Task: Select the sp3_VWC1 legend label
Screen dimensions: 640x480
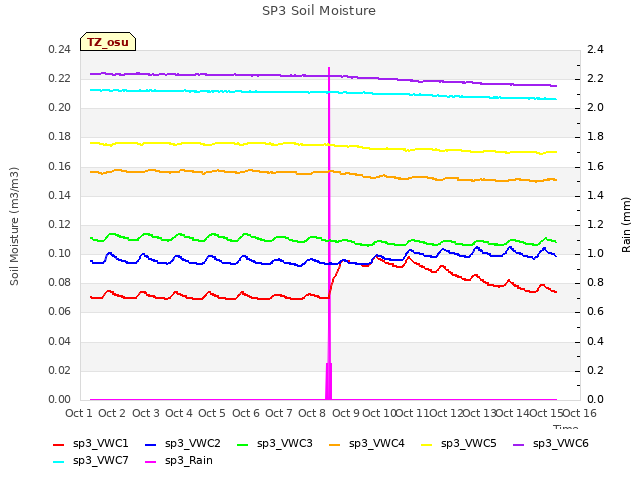Action: coord(100,443)
